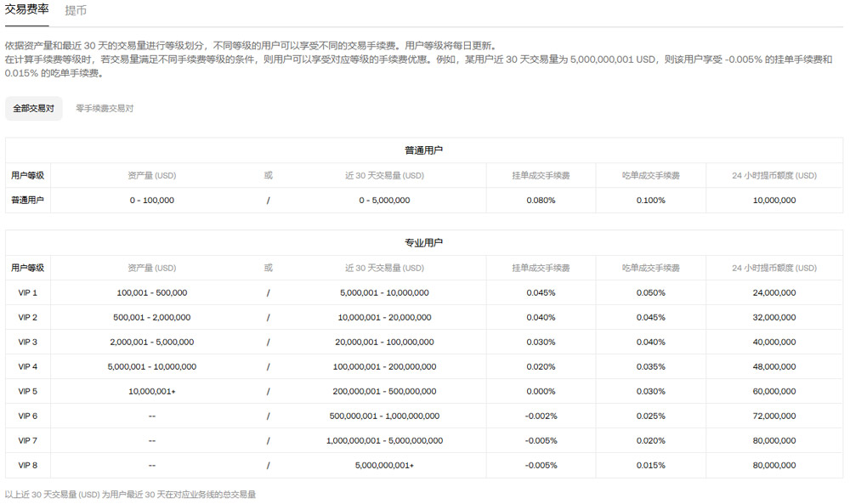Click the 或 column header
Viewport: 850px width, 504px height.
click(267, 268)
